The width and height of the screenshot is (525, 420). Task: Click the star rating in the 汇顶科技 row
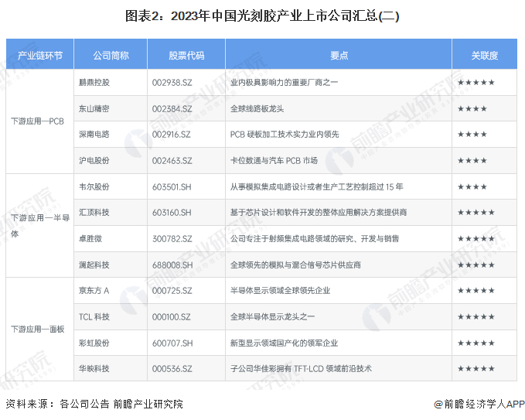(476, 213)
